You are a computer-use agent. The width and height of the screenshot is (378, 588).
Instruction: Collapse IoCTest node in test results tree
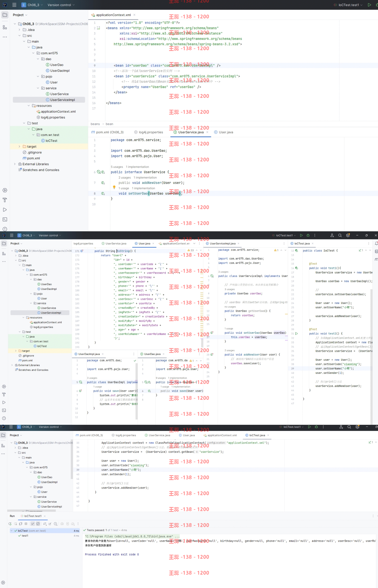point(11,531)
